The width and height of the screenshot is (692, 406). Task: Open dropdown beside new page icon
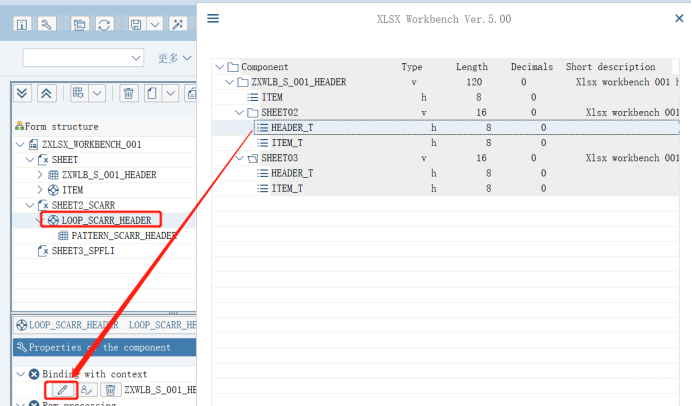(171, 93)
